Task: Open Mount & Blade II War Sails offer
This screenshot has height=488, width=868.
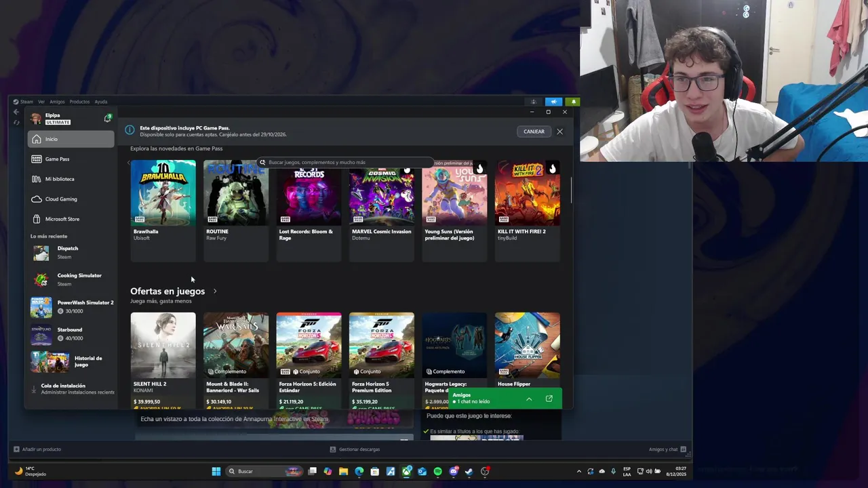Action: pyautogui.click(x=236, y=360)
